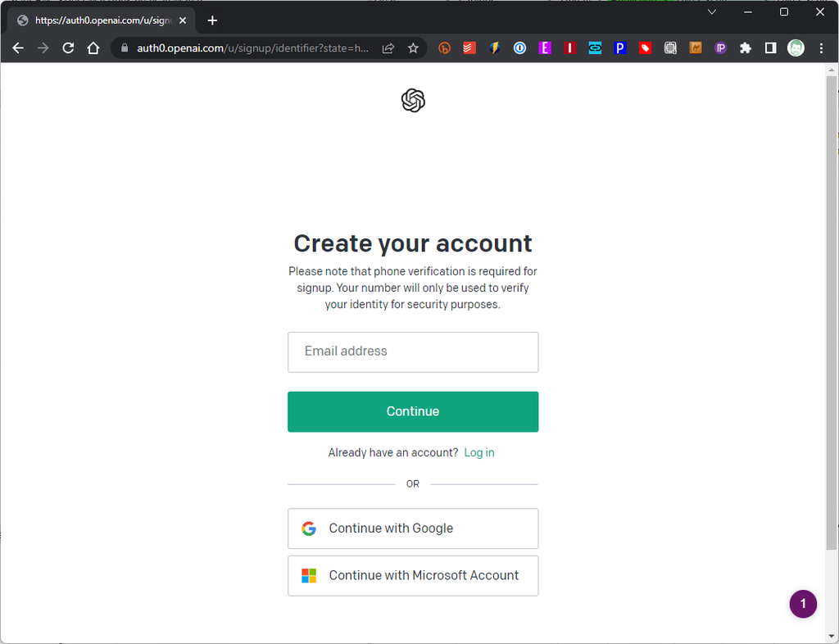839x644 pixels.
Task: Select Continue with Google
Action: (413, 528)
